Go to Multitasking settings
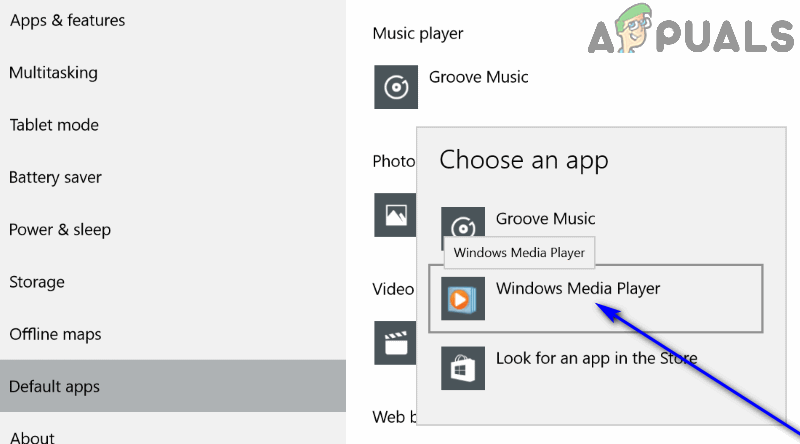 [x=53, y=73]
